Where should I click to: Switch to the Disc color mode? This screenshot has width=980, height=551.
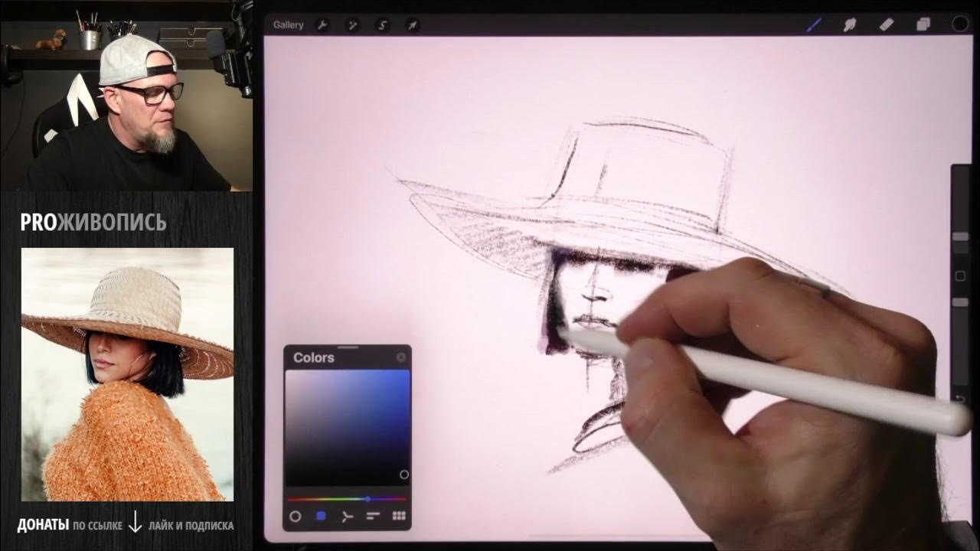295,517
